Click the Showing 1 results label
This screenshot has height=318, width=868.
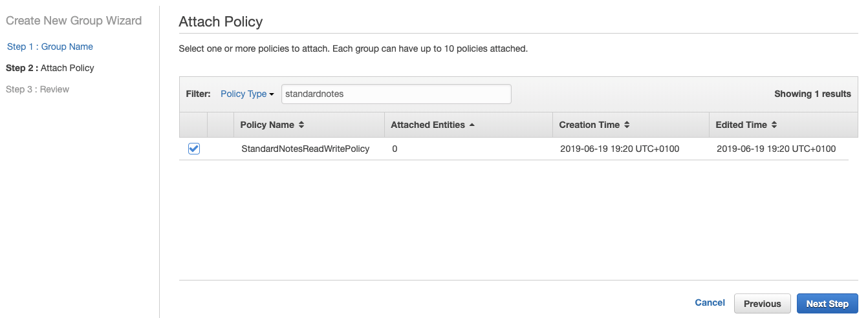[x=812, y=94]
